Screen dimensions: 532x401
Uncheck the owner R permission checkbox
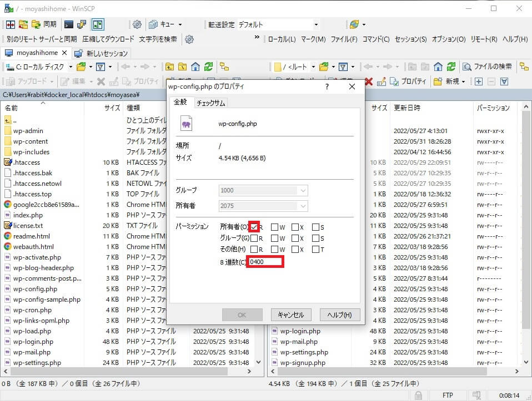[x=254, y=226]
